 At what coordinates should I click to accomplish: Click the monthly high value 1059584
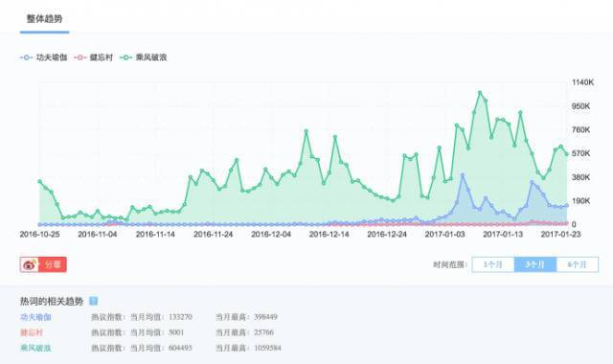(x=267, y=348)
